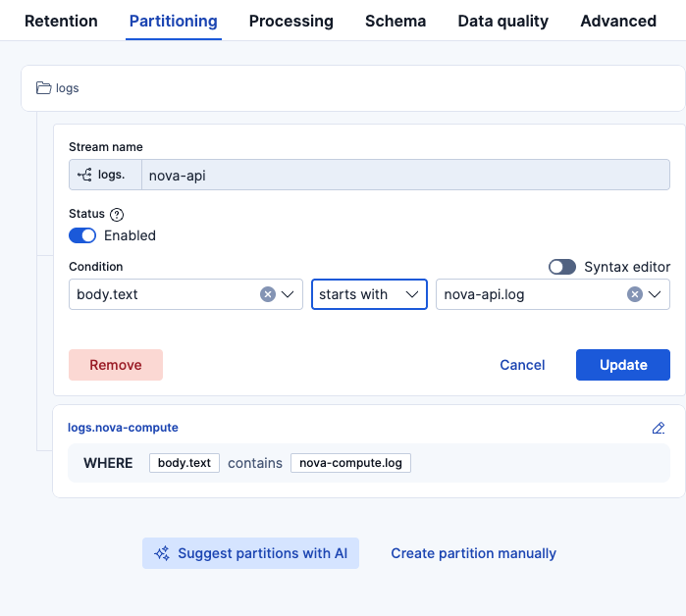The width and height of the screenshot is (686, 616).
Task: Cancel editing the partition
Action: [x=522, y=365]
